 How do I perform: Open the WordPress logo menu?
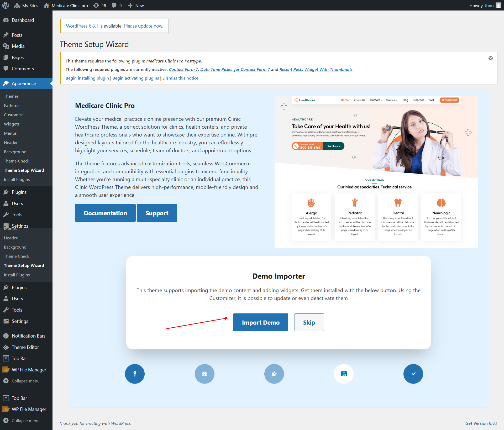pyautogui.click(x=6, y=5)
